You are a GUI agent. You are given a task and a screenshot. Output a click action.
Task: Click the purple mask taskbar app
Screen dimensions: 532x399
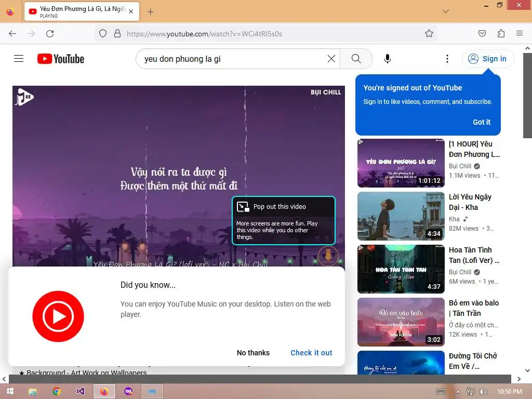tap(128, 391)
